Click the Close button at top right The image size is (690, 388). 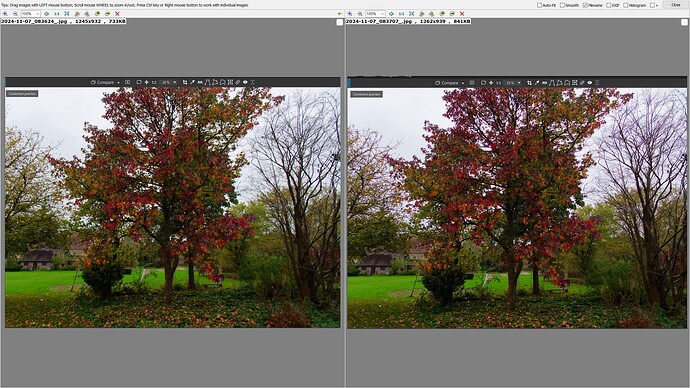coord(675,5)
